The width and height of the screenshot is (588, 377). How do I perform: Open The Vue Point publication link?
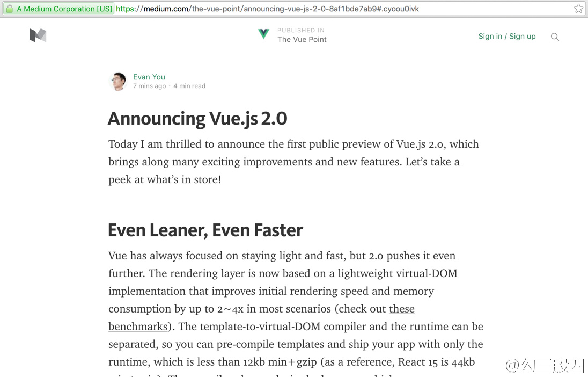(302, 40)
